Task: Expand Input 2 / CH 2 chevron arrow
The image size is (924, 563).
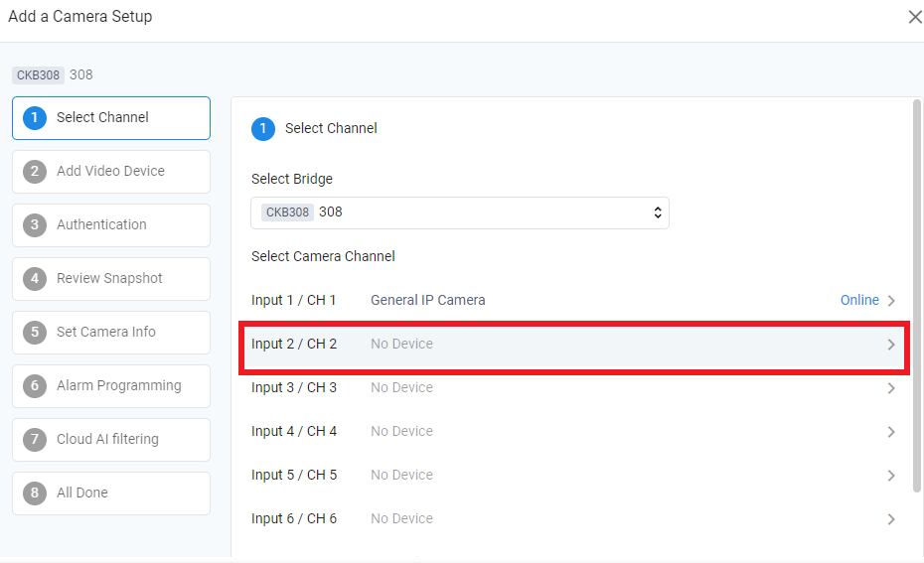Action: 891,345
